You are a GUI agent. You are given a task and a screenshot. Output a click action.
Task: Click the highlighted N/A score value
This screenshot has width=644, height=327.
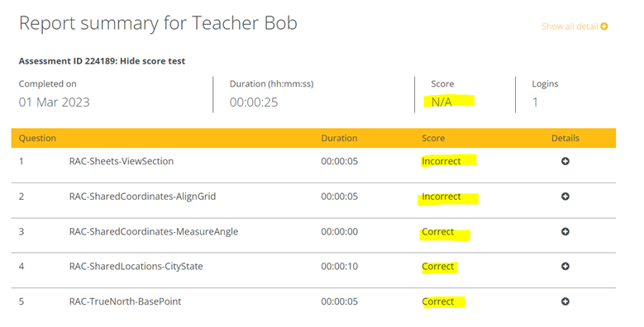pyautogui.click(x=441, y=102)
